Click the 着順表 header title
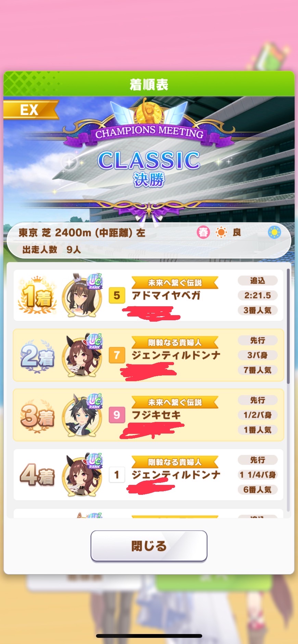This screenshot has height=644, width=298. pos(149,85)
